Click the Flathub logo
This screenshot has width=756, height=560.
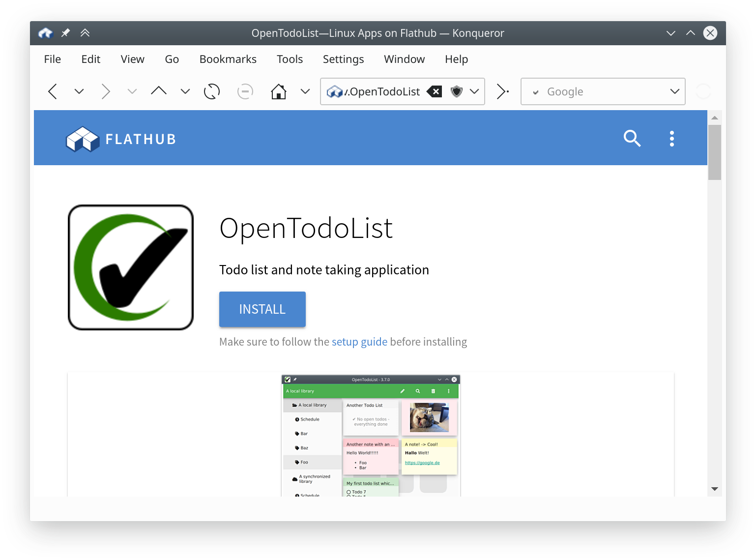pyautogui.click(x=121, y=139)
